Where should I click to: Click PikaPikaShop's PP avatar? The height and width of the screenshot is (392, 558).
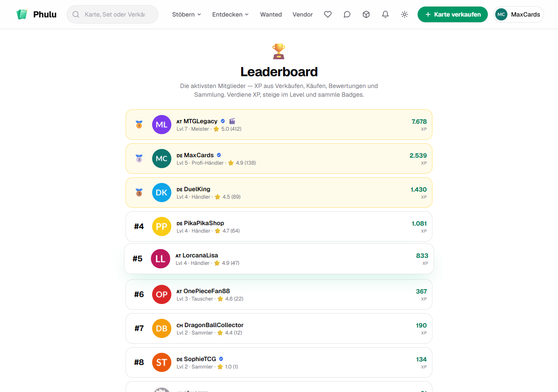[162, 226]
